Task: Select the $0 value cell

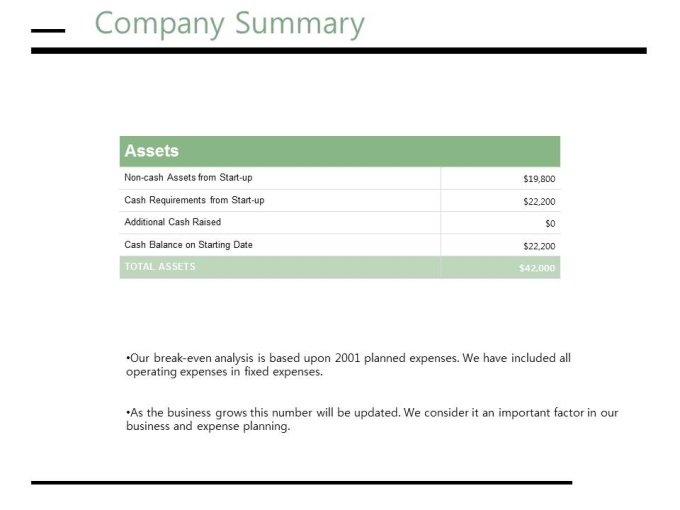Action: tap(550, 223)
